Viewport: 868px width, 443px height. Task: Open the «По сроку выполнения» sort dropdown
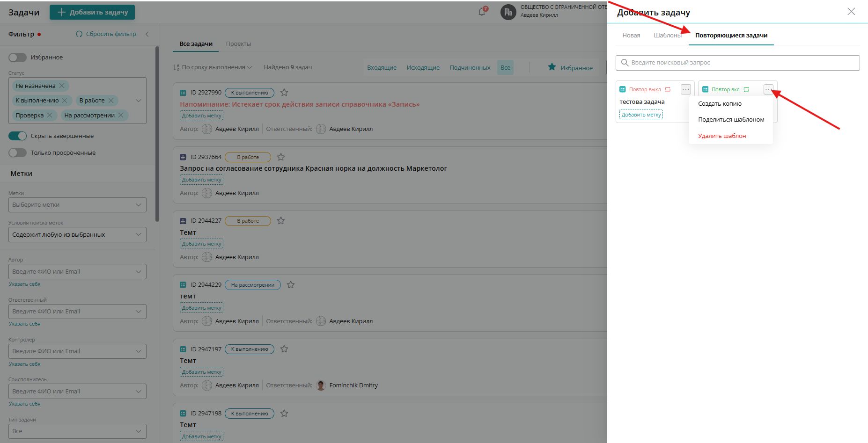(x=213, y=67)
